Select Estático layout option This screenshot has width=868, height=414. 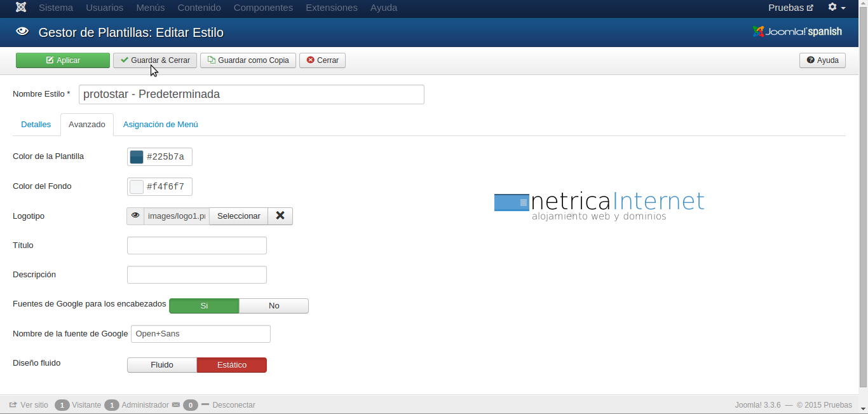pyautogui.click(x=232, y=365)
